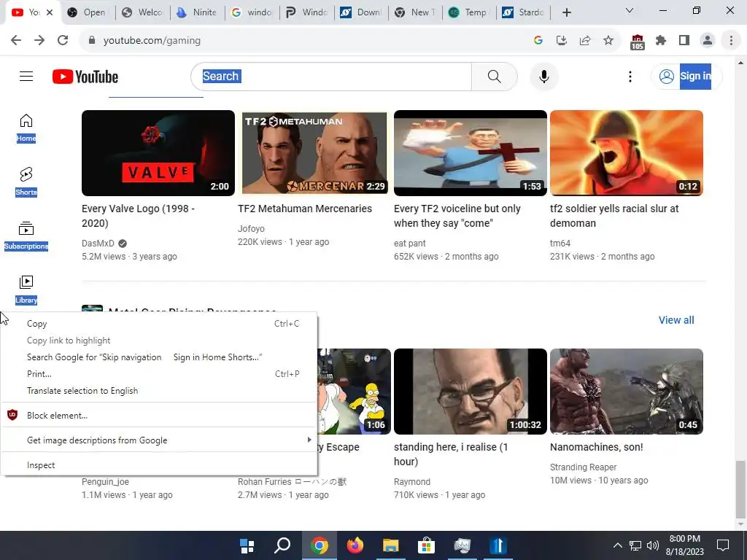Play the standing here, i realise thumbnail
This screenshot has height=560, width=747.
point(471,392)
